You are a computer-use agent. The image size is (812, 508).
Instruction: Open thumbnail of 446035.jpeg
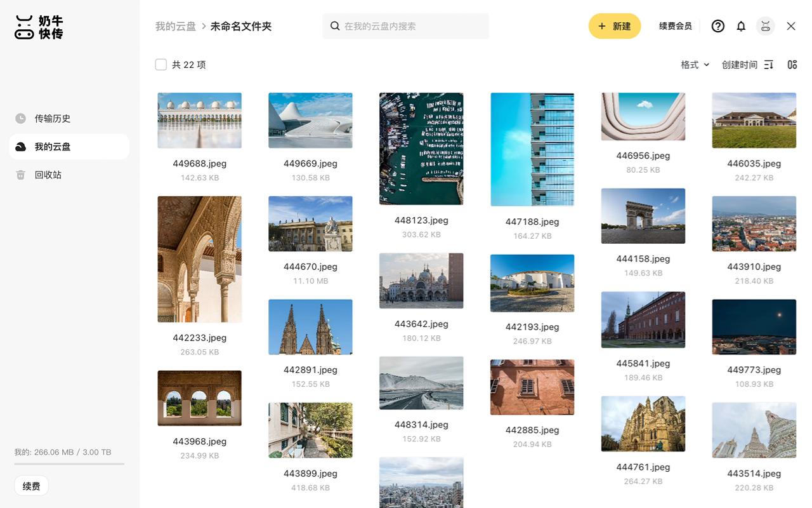click(x=754, y=121)
